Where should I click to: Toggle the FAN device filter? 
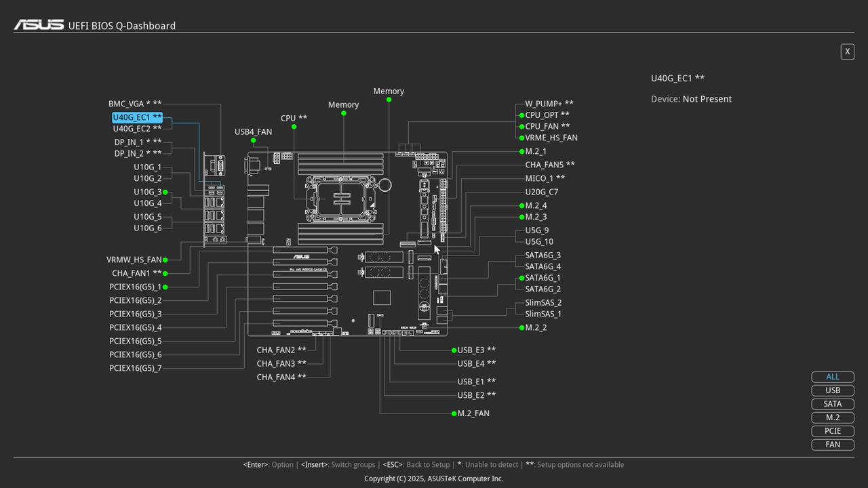click(832, 444)
